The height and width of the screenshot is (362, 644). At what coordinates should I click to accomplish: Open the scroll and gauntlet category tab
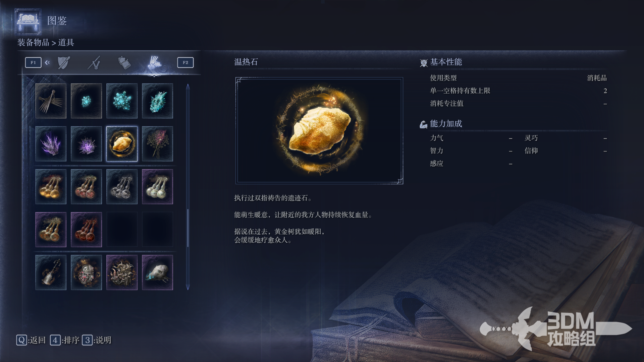tap(124, 63)
